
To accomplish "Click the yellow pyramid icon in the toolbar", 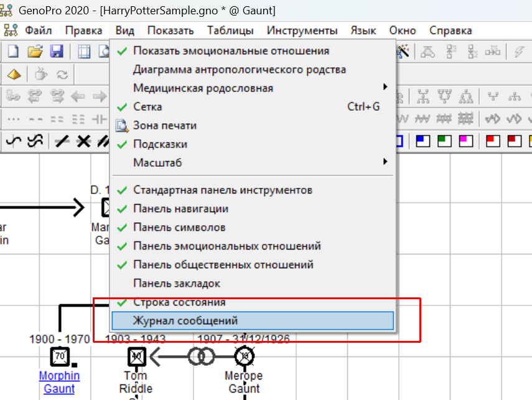I will point(14,75).
